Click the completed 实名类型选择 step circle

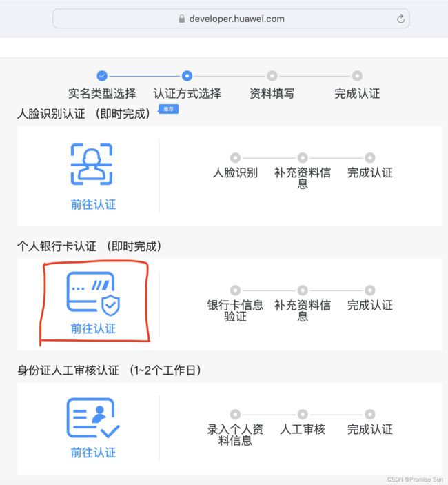(102, 76)
